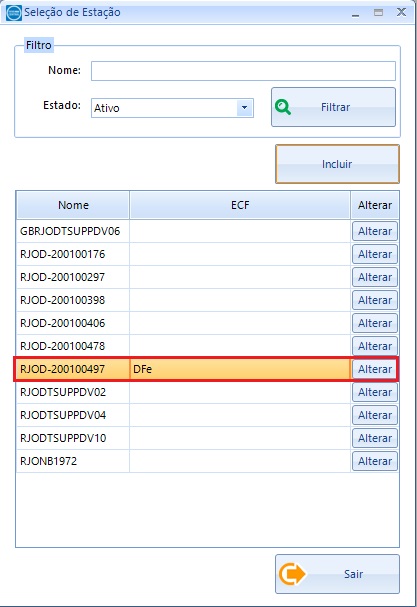417x607 pixels.
Task: Click Alterar for GBRJODTSUPPDV06
Action: (x=375, y=231)
